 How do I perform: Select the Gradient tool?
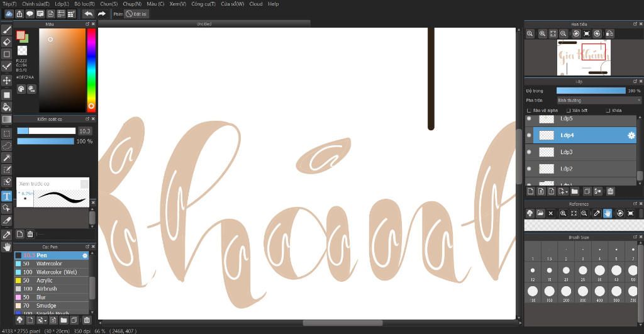(x=6, y=119)
